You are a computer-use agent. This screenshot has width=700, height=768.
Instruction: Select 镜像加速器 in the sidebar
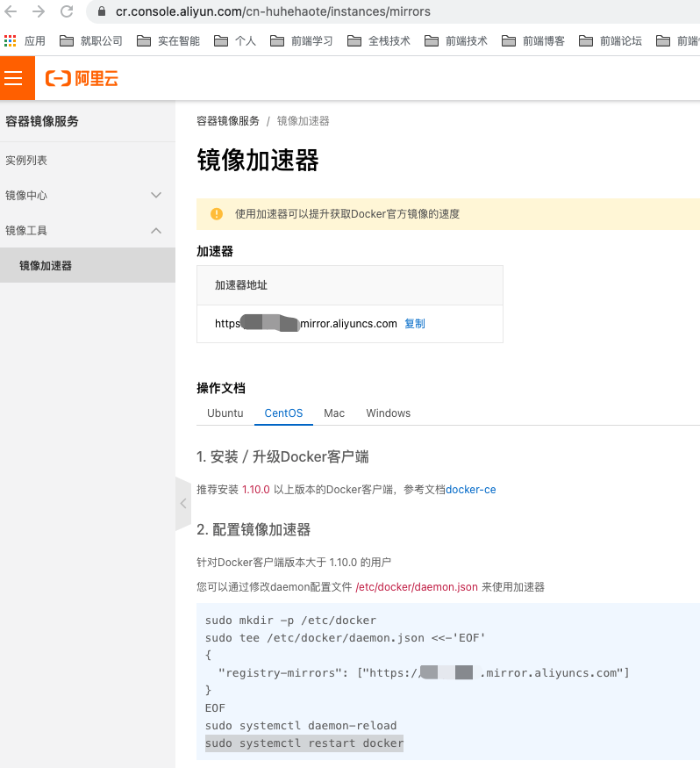87,265
